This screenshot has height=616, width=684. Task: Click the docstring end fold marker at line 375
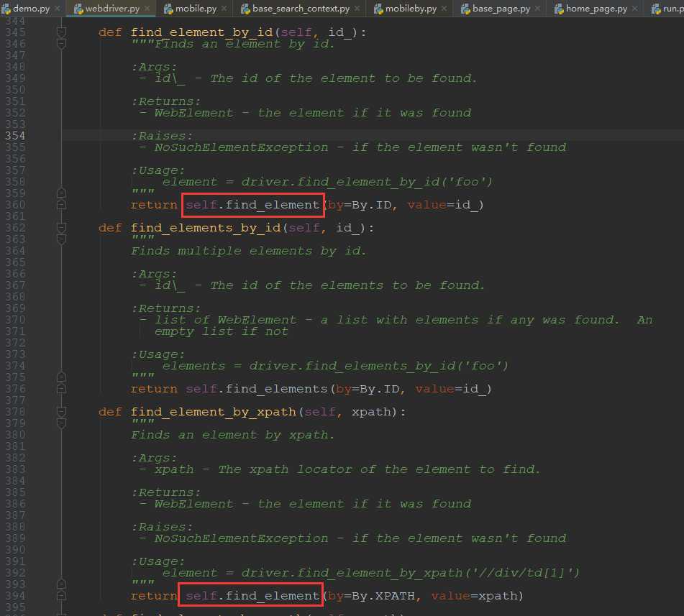[x=62, y=377]
